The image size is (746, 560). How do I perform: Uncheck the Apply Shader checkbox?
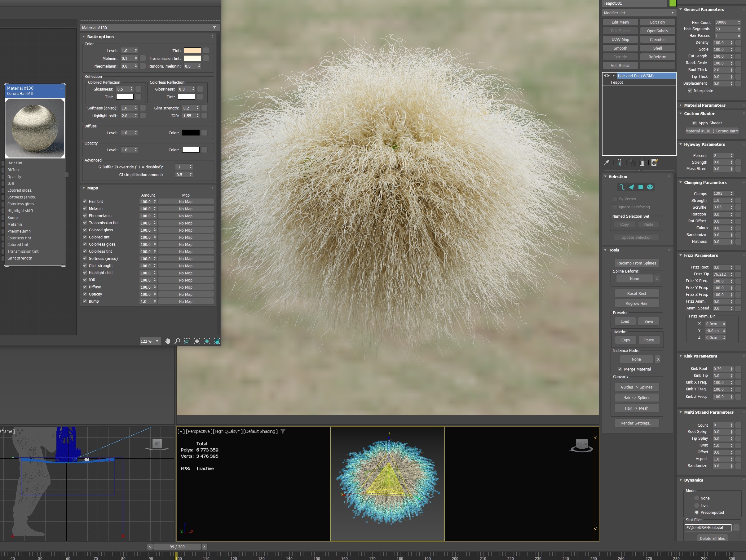click(x=694, y=123)
